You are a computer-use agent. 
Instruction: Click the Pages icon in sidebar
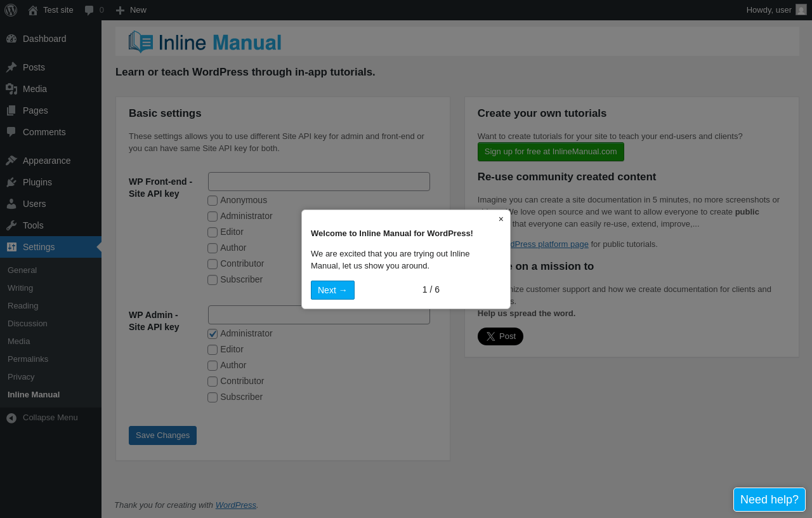[11, 110]
